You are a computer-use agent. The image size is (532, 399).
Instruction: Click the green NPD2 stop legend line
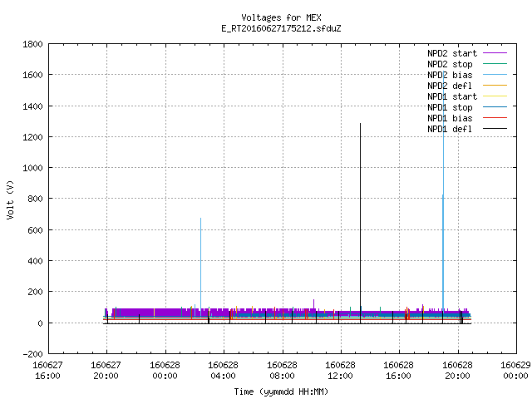(x=495, y=64)
